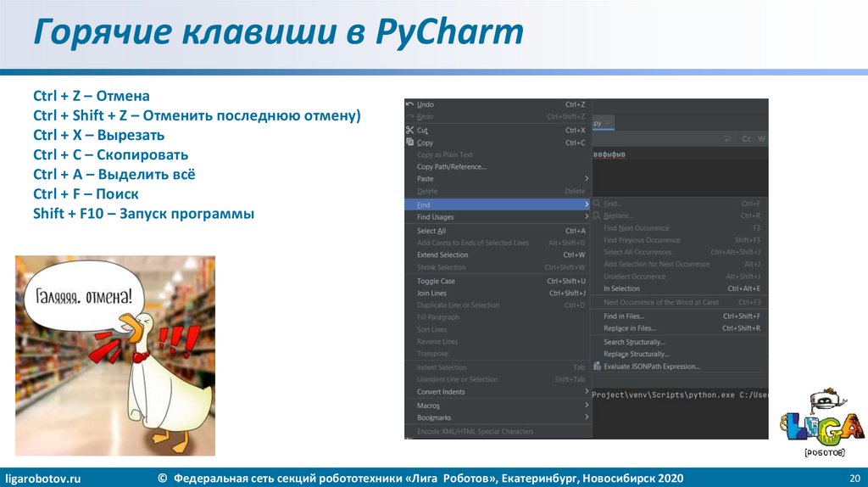Click the Undo arrow icon
Image resolution: width=868 pixels, height=487 pixels.
point(409,104)
